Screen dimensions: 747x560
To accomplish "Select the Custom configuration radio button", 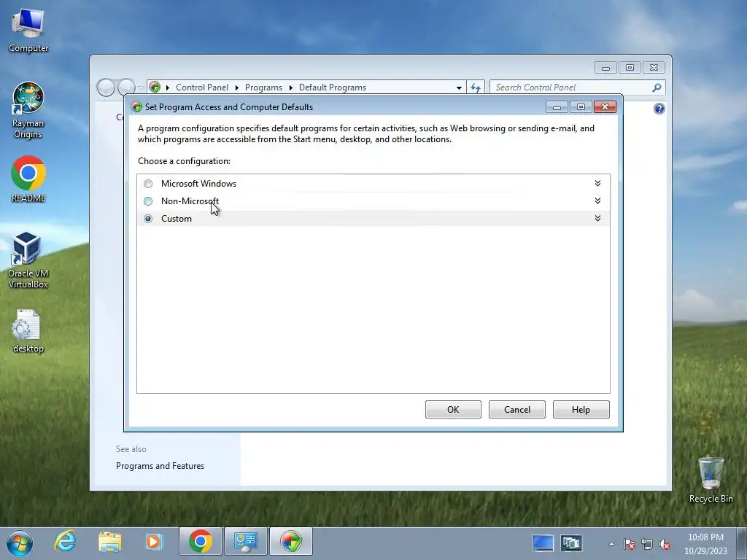I will pyautogui.click(x=148, y=219).
